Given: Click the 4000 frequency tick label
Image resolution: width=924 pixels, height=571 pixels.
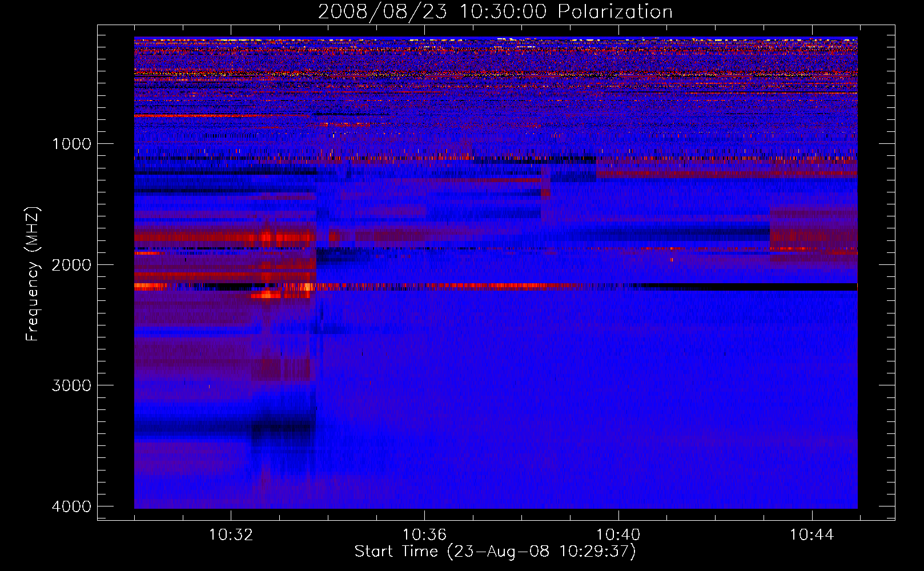Looking at the screenshot, I should pyautogui.click(x=71, y=506).
